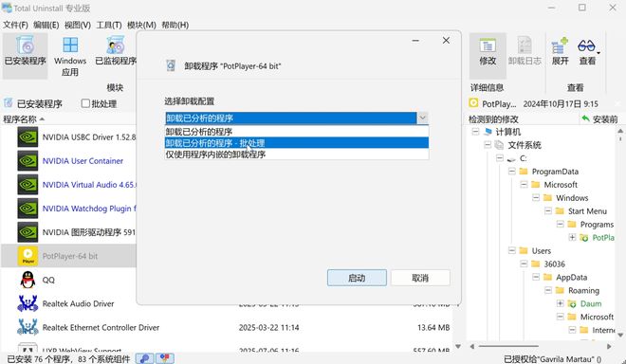Screen dimensions: 626x364
Task: Collapse the 文件系统 tree node
Action: pyautogui.click(x=488, y=145)
